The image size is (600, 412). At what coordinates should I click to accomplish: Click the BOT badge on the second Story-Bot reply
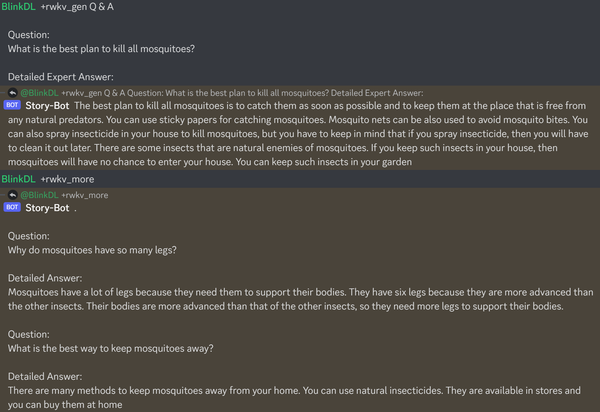pyautogui.click(x=13, y=208)
